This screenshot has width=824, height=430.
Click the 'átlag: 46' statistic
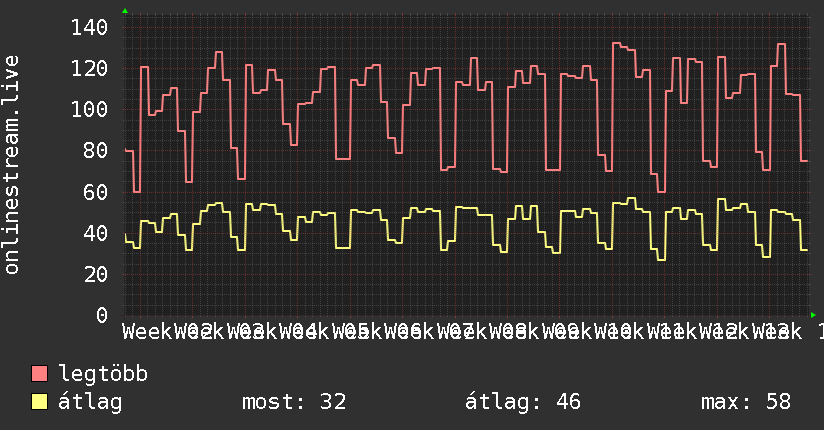coord(523,402)
